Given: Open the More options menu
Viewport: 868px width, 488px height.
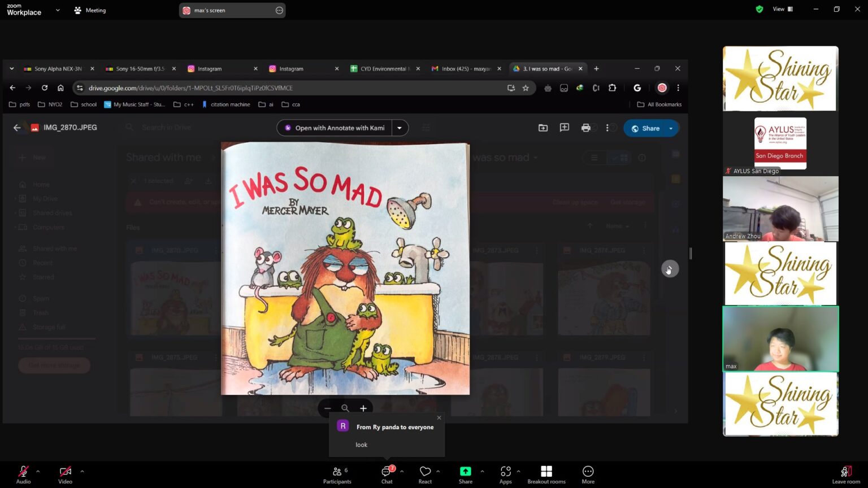Looking at the screenshot, I should (x=588, y=474).
